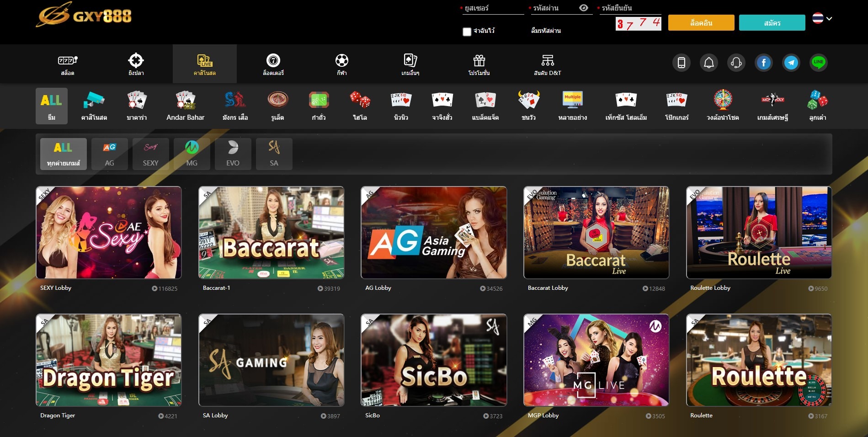
Task: Open the MGP Lobby MG Live thumbnail
Action: 596,360
